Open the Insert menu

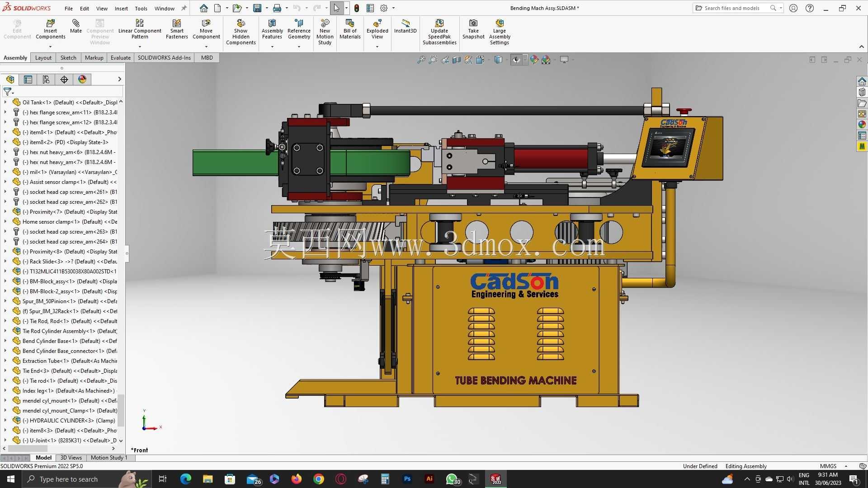[121, 8]
